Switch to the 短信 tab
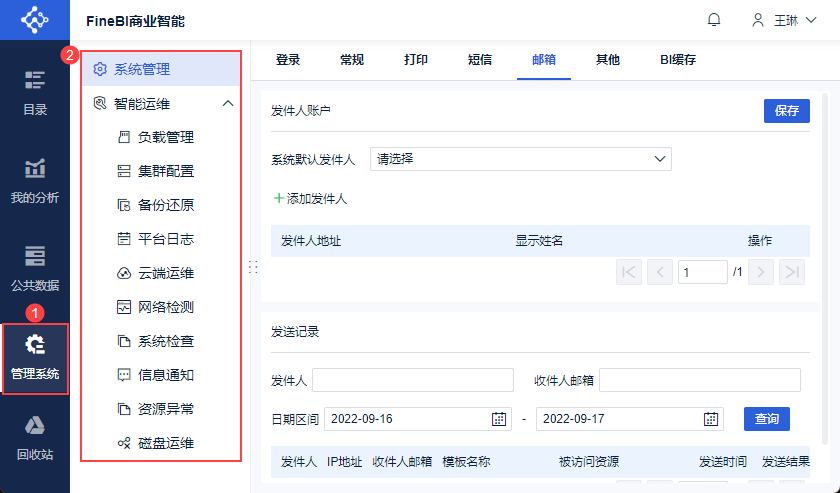The height and width of the screenshot is (493, 840). 480,60
